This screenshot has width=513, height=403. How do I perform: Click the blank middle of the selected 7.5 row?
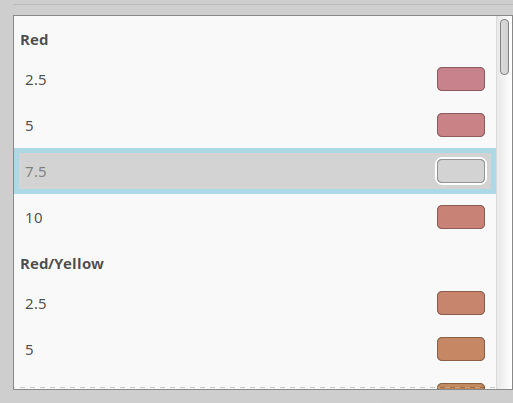coord(240,171)
